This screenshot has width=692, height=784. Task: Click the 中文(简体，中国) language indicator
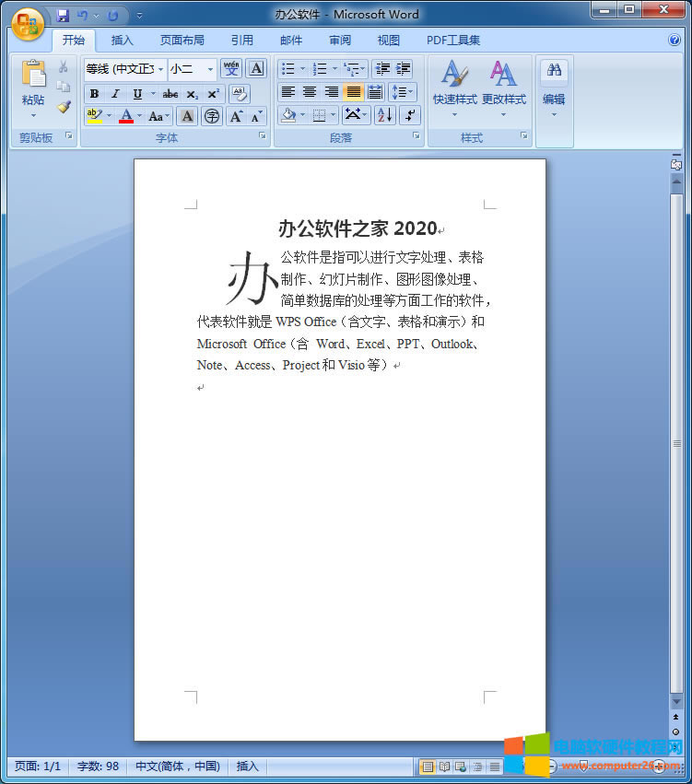(178, 766)
